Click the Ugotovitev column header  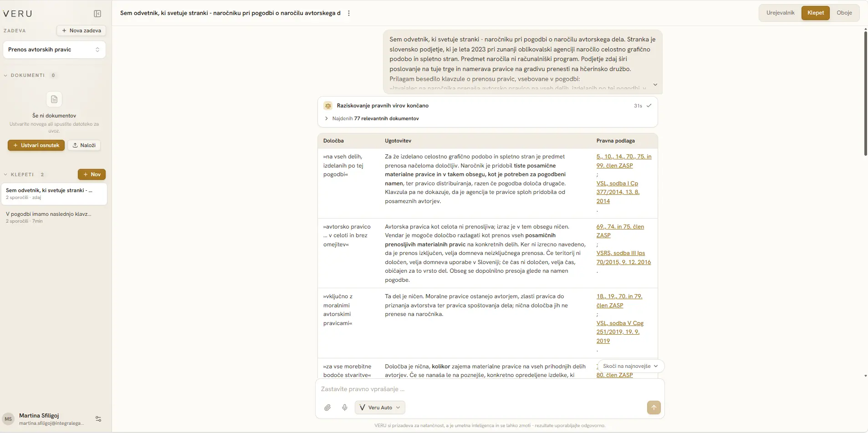(x=398, y=141)
